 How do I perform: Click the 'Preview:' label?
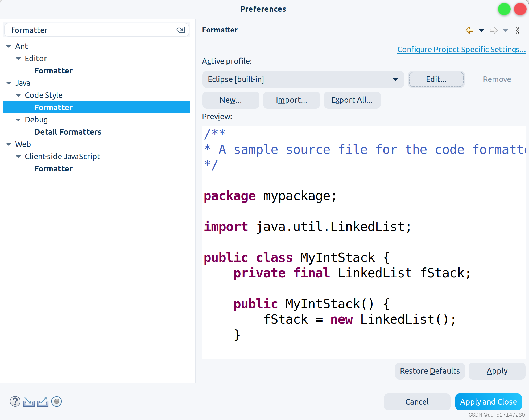point(217,117)
